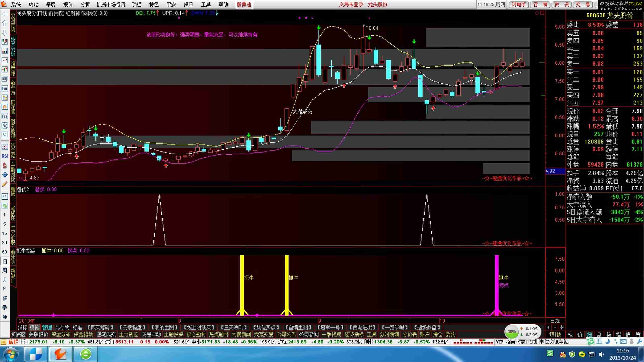Click the Sogou S input method icon

click(x=590, y=341)
